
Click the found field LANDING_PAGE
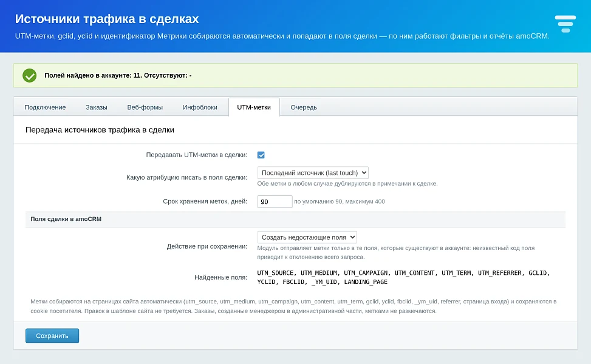click(366, 282)
